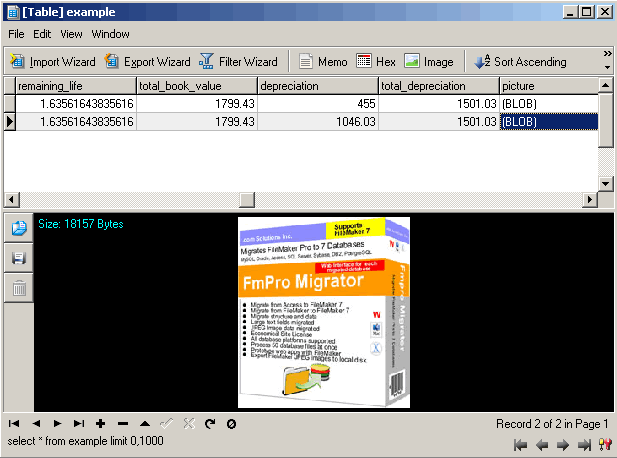Open the View menu

pos(71,34)
